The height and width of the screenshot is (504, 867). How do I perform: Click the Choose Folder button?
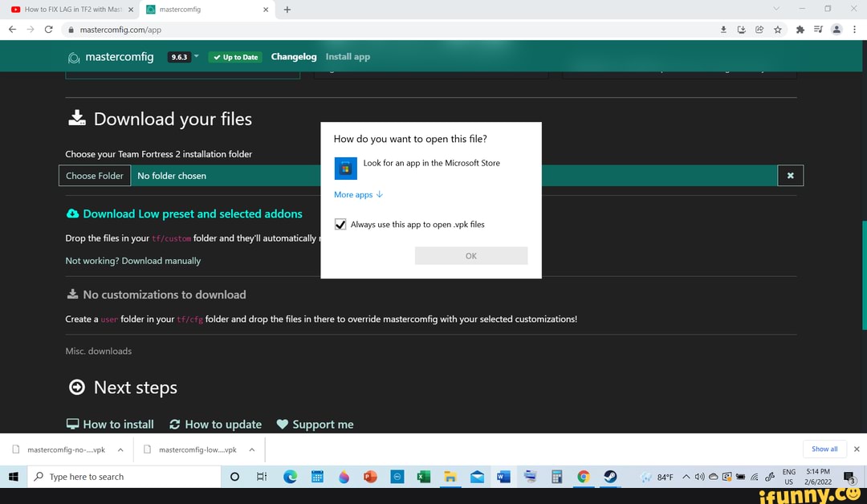[x=94, y=175]
